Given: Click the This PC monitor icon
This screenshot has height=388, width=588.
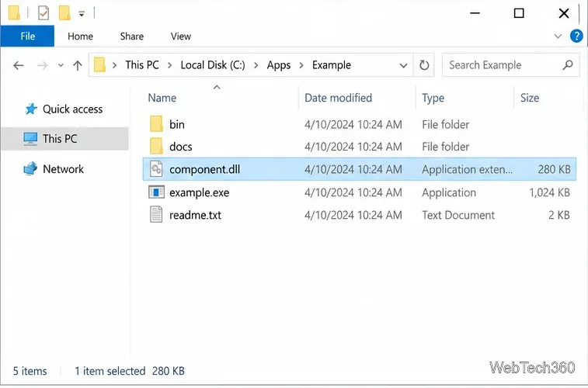Looking at the screenshot, I should point(30,139).
